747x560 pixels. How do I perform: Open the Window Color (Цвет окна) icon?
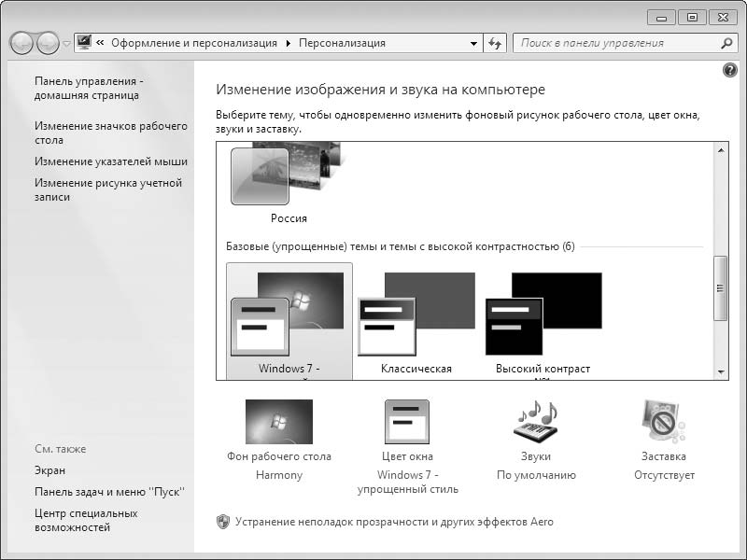407,422
